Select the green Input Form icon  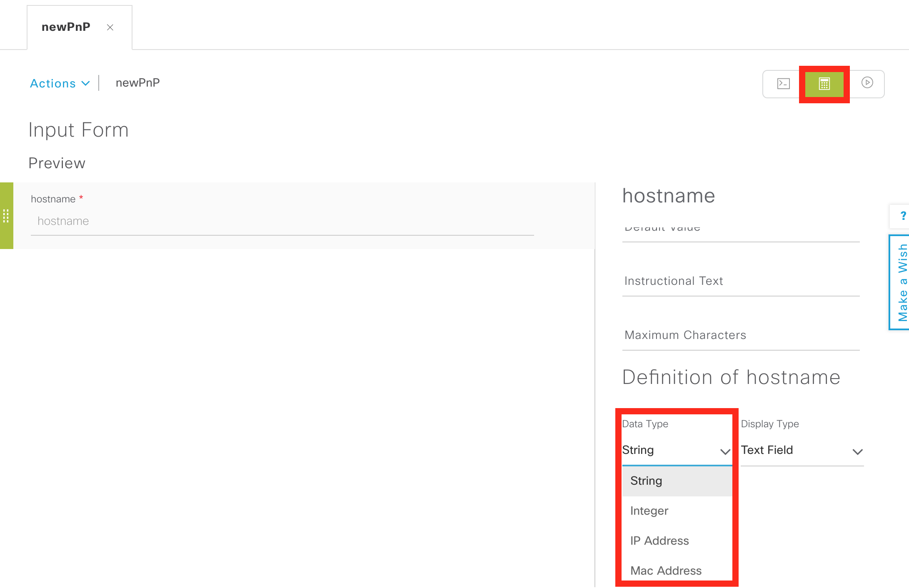(x=824, y=84)
